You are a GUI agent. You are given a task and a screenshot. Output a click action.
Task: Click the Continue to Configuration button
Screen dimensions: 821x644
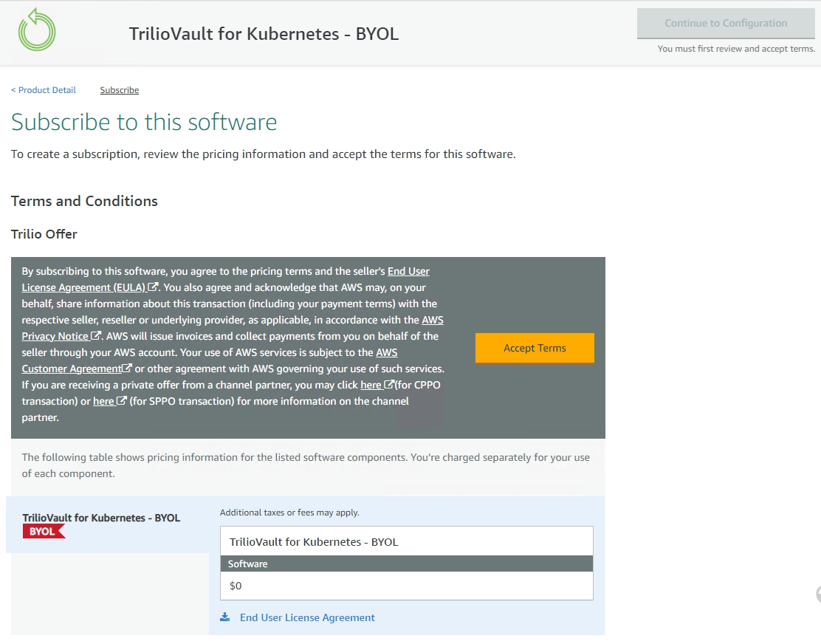pyautogui.click(x=726, y=23)
